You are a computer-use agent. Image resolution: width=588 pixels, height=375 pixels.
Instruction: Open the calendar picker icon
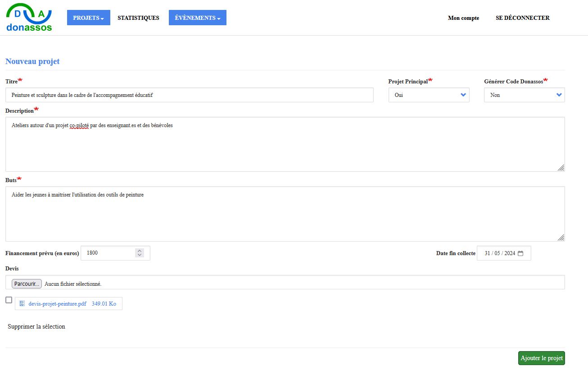(x=520, y=253)
